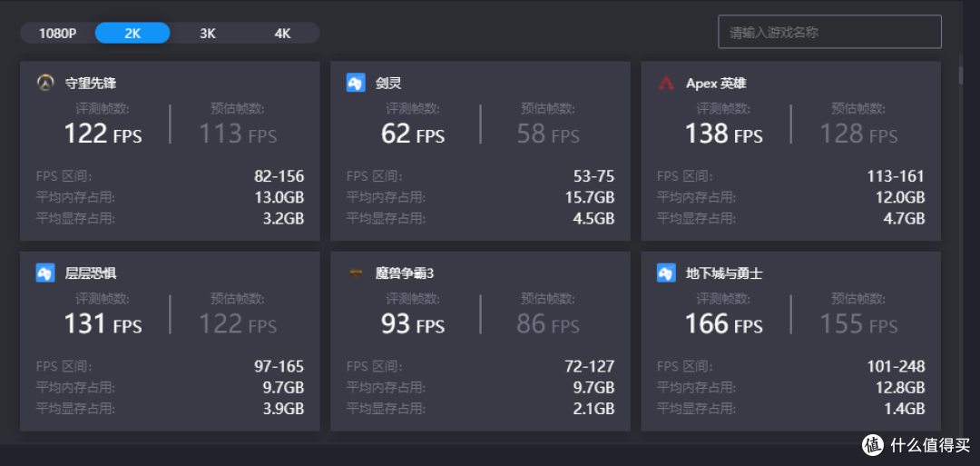The width and height of the screenshot is (980, 466).
Task: Click the 138 FPS tested value
Action: 724,134
